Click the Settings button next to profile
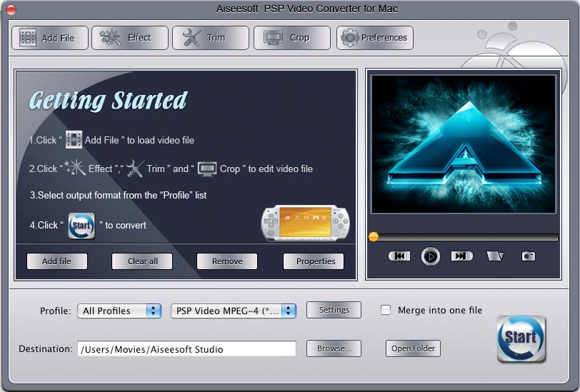 tap(334, 310)
